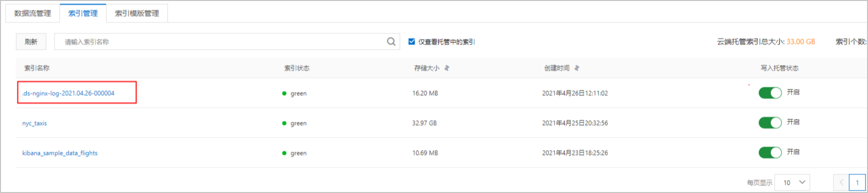The image size is (868, 193).
Task: Toggle write hosting for .ds-nginx-log index
Action: tap(770, 93)
